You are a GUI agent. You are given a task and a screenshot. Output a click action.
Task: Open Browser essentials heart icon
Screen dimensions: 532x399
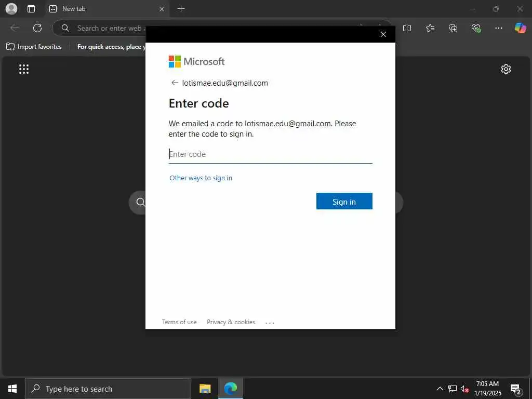[x=476, y=28]
